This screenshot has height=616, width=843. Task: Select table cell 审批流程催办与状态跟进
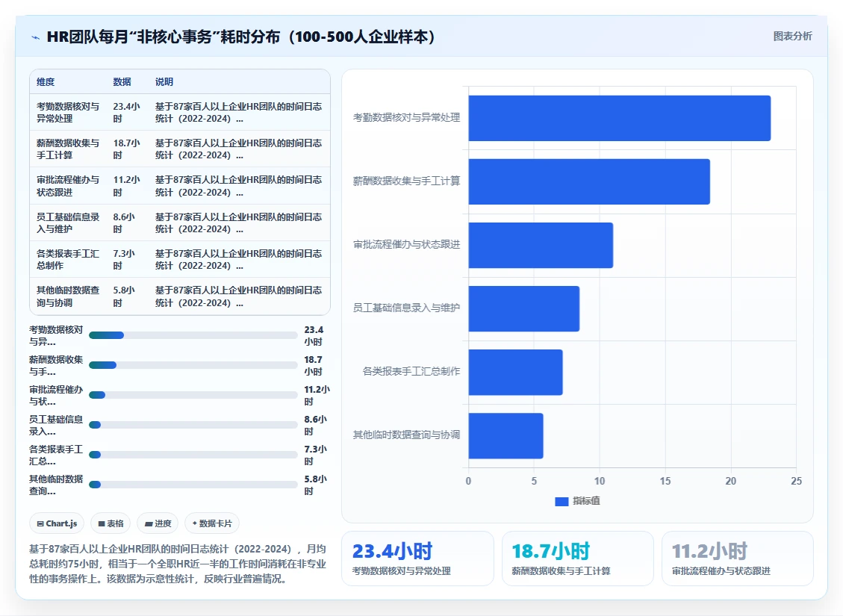pos(68,186)
